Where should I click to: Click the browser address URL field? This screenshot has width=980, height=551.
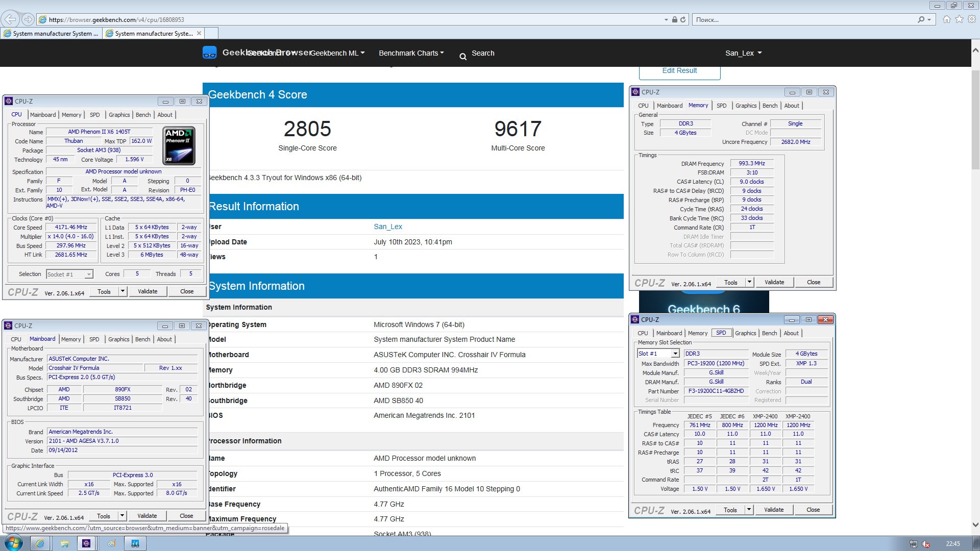tap(352, 19)
